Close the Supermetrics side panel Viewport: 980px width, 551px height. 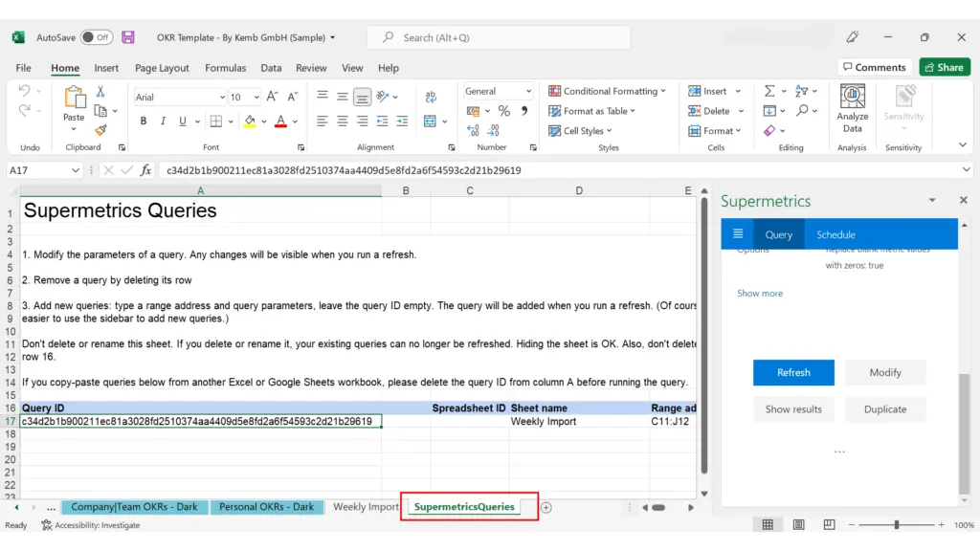(x=963, y=201)
